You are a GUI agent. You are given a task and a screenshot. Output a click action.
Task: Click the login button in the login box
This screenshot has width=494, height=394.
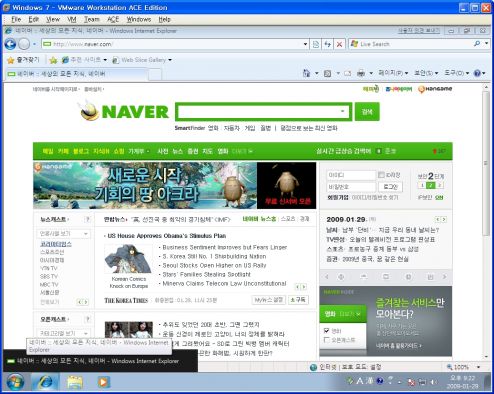[391, 187]
